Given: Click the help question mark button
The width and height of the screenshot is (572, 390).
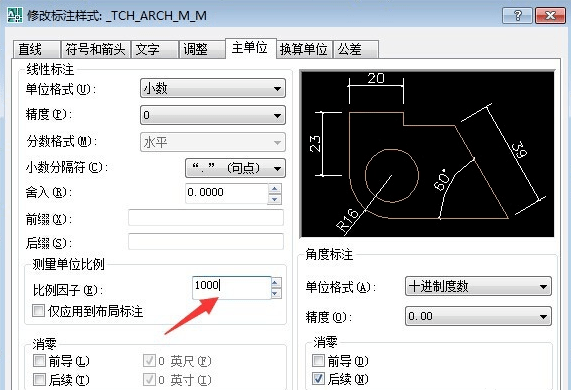Looking at the screenshot, I should tap(517, 16).
